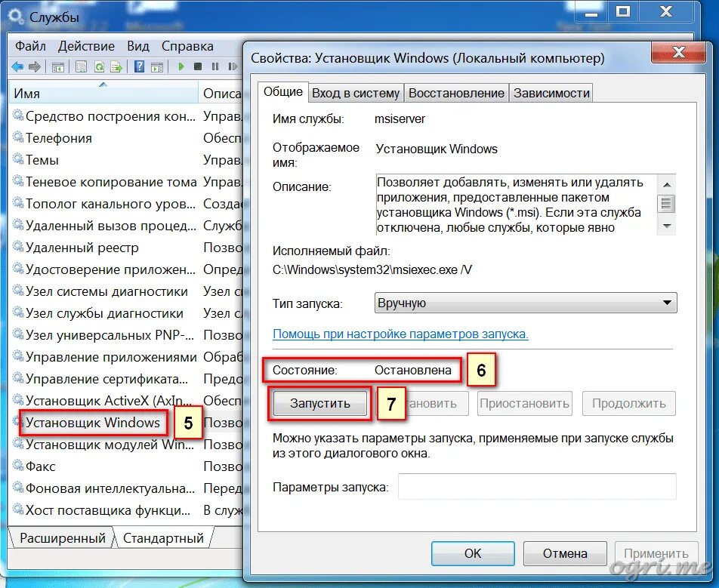Click gear icon beside Теневое копирование тома
This screenshot has width=719, height=588.
pos(18,181)
